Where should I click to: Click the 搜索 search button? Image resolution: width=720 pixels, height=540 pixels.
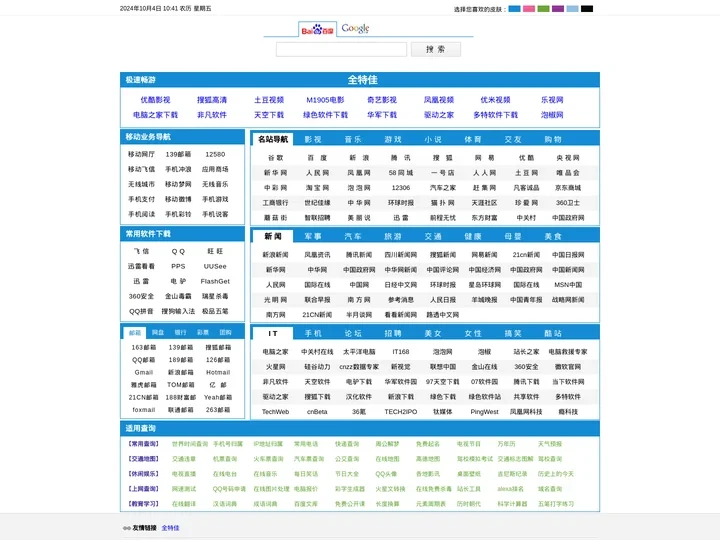[x=435, y=49]
